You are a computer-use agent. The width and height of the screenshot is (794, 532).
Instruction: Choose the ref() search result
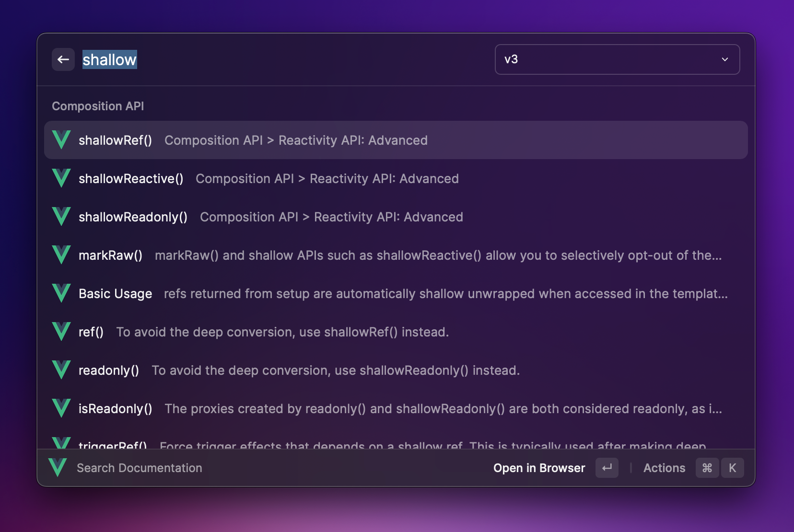click(91, 332)
